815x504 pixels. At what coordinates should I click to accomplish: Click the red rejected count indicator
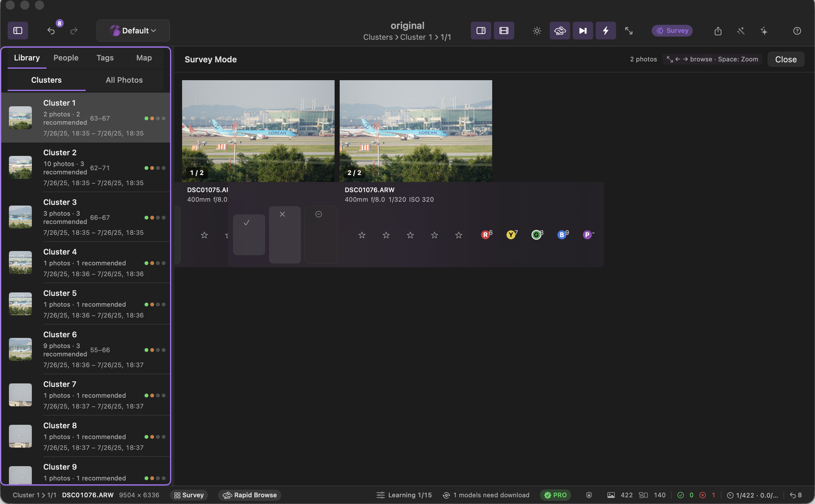click(x=708, y=495)
